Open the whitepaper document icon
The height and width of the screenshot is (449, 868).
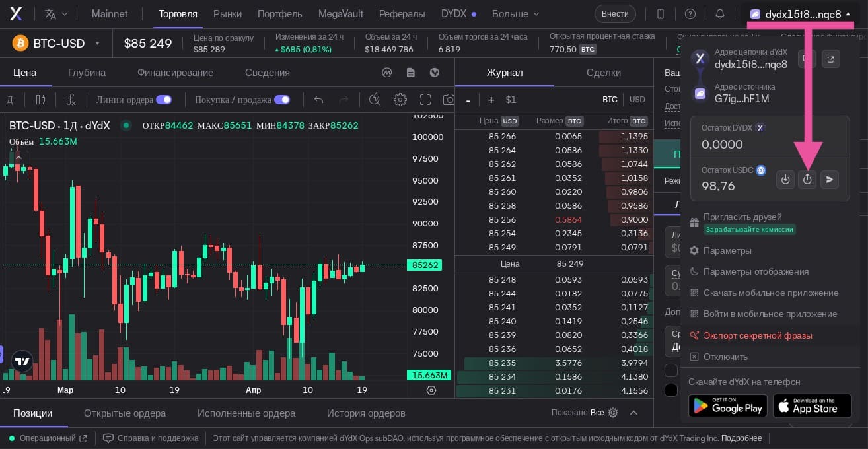(x=411, y=73)
